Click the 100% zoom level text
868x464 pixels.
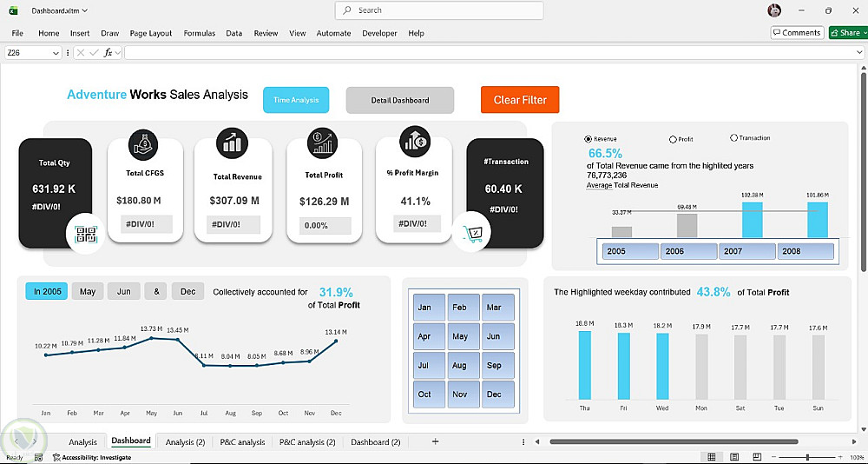(855, 457)
